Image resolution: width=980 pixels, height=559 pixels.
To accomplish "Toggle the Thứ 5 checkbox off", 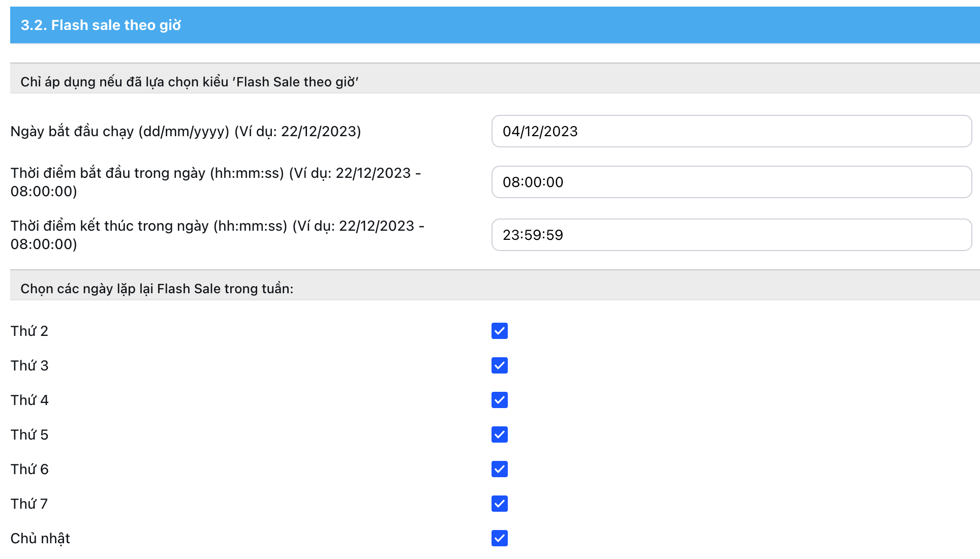I will tap(499, 434).
